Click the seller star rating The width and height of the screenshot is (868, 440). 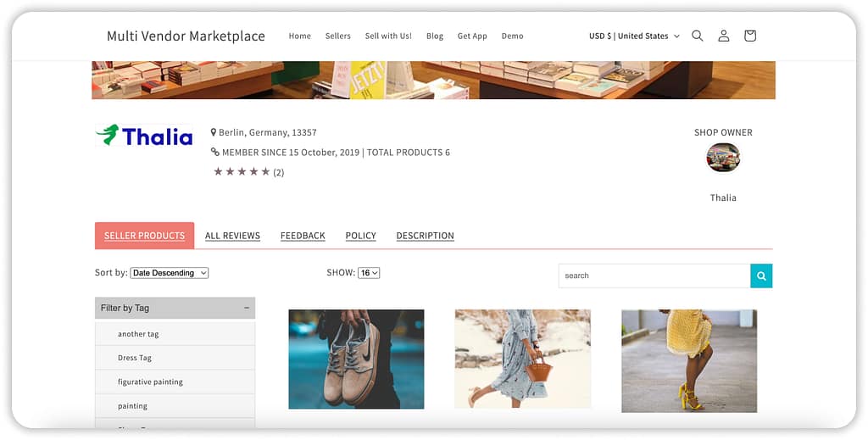(242, 172)
